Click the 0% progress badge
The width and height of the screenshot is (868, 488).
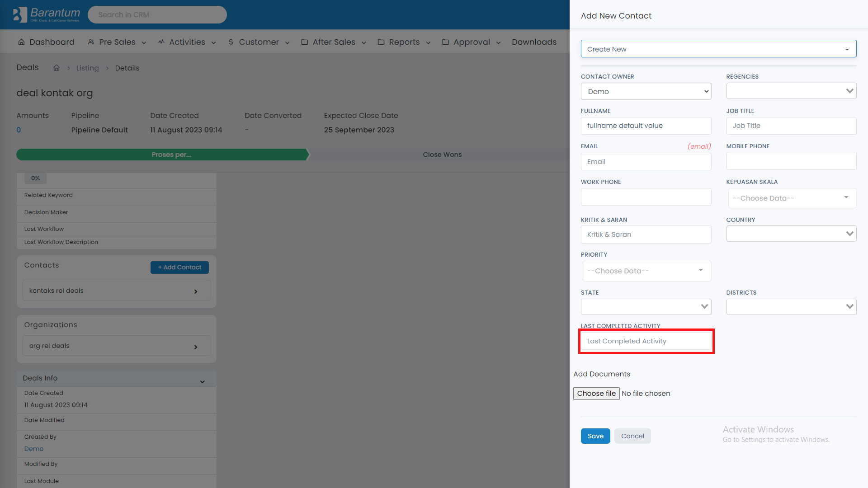click(x=35, y=178)
